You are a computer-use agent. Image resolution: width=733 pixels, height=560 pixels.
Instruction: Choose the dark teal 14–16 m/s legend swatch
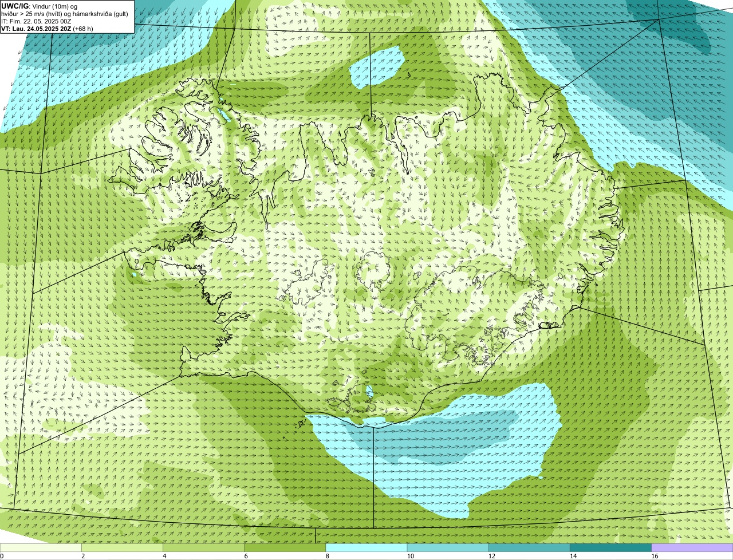pos(610,548)
